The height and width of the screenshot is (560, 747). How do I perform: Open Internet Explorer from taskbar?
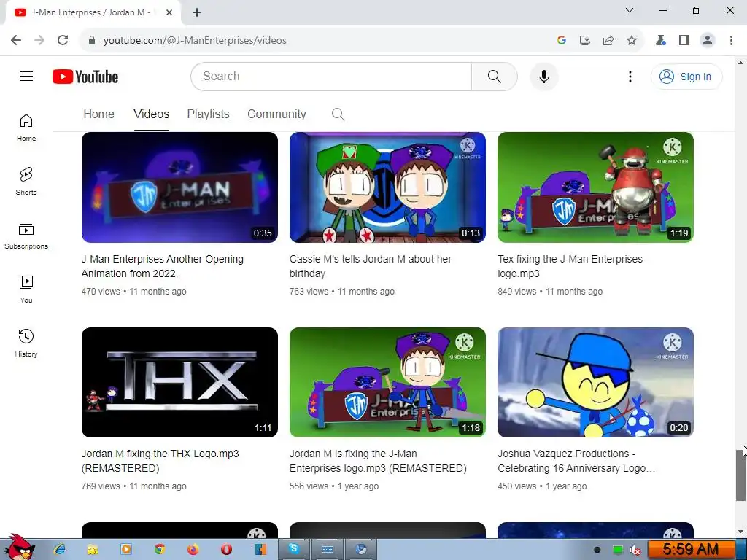60,549
